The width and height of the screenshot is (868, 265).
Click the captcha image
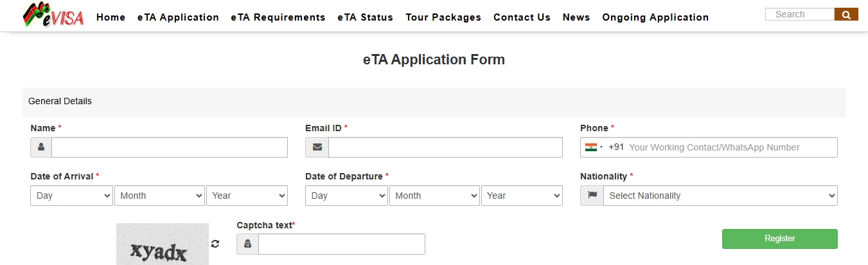click(163, 244)
